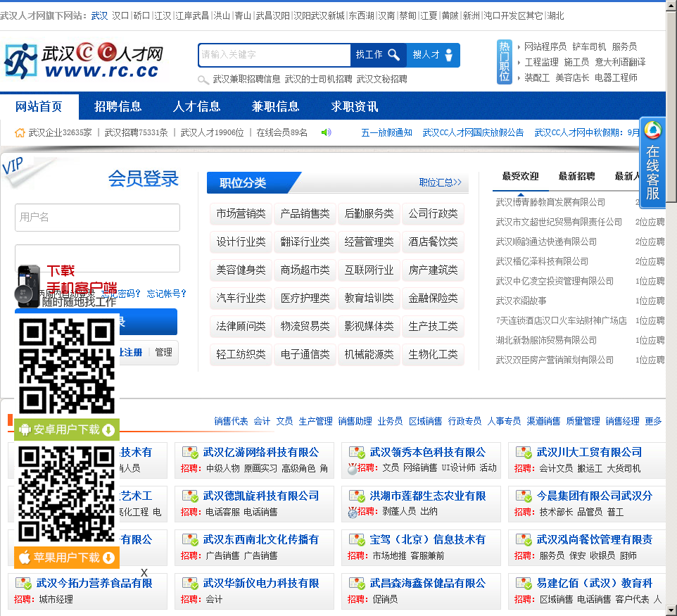Open company 武汉博青滕教育发展有限公司
677x616 pixels.
click(x=550, y=202)
